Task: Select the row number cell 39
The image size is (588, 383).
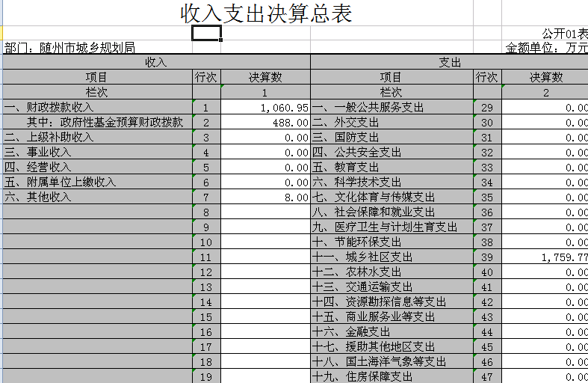Action: (487, 257)
